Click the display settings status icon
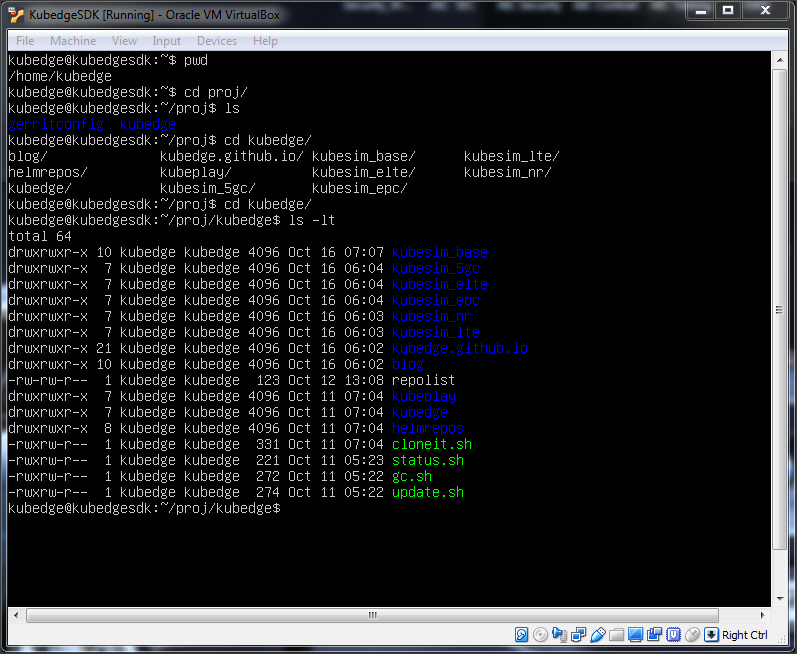The height and width of the screenshot is (654, 797). click(635, 635)
